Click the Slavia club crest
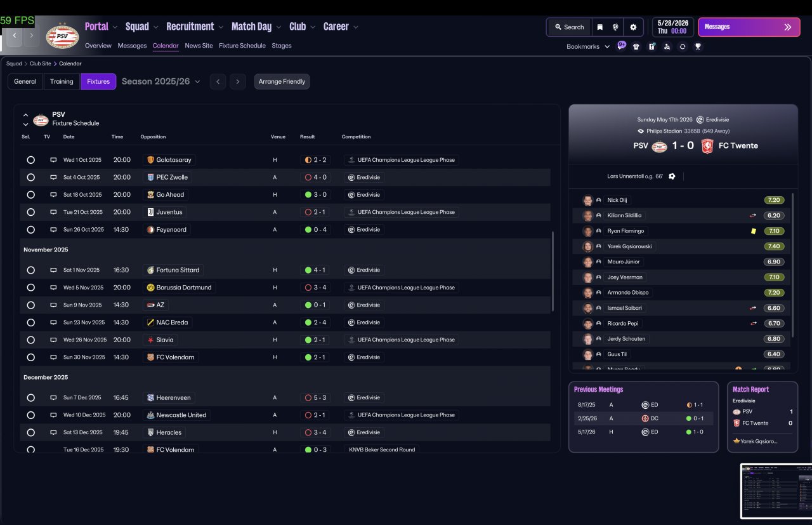Viewport: 812px width, 525px height. 150,340
